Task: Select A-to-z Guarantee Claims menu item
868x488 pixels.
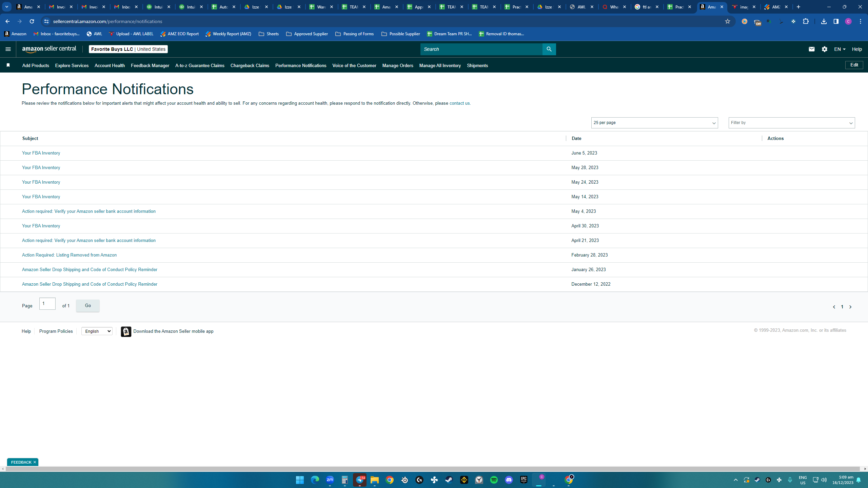Action: (200, 65)
